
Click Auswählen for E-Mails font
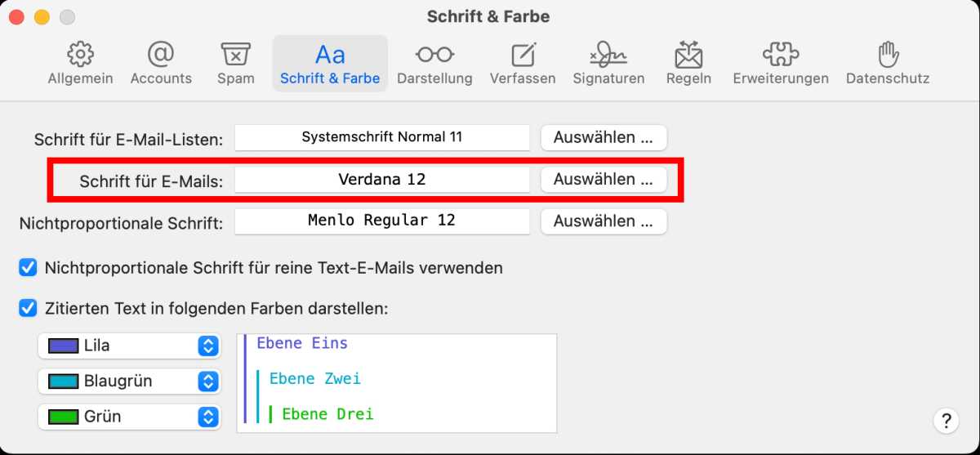tap(604, 179)
